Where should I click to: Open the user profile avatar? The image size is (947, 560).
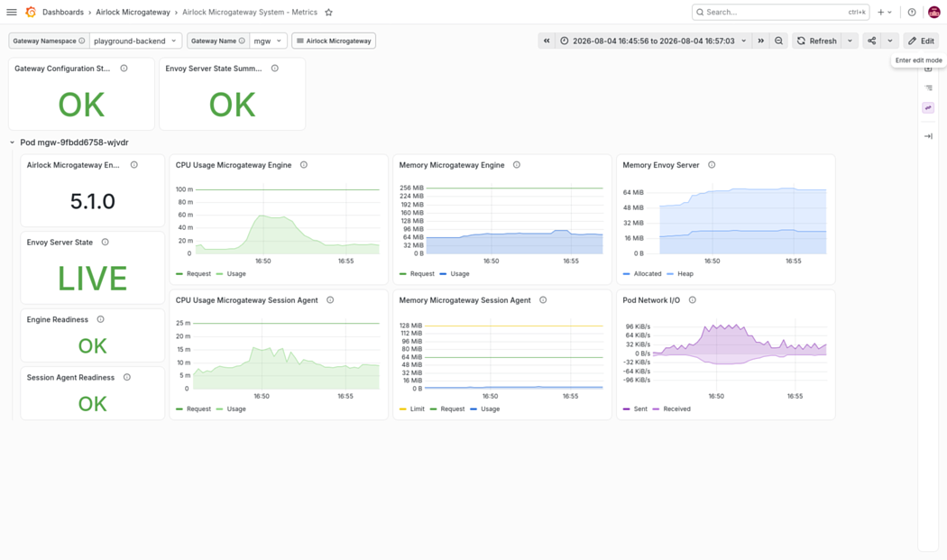point(933,12)
